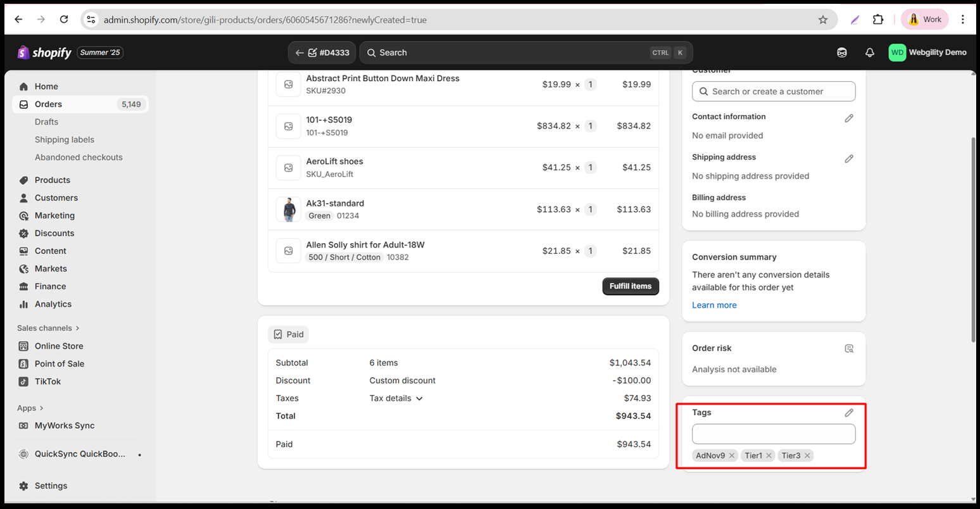Click the Tags edit pencil icon
The image size is (980, 509).
[x=849, y=413]
